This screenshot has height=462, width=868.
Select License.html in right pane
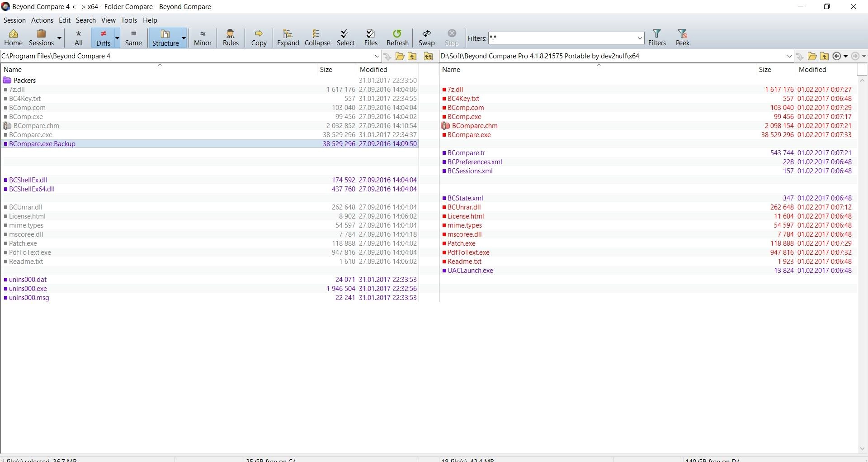pos(648,216)
